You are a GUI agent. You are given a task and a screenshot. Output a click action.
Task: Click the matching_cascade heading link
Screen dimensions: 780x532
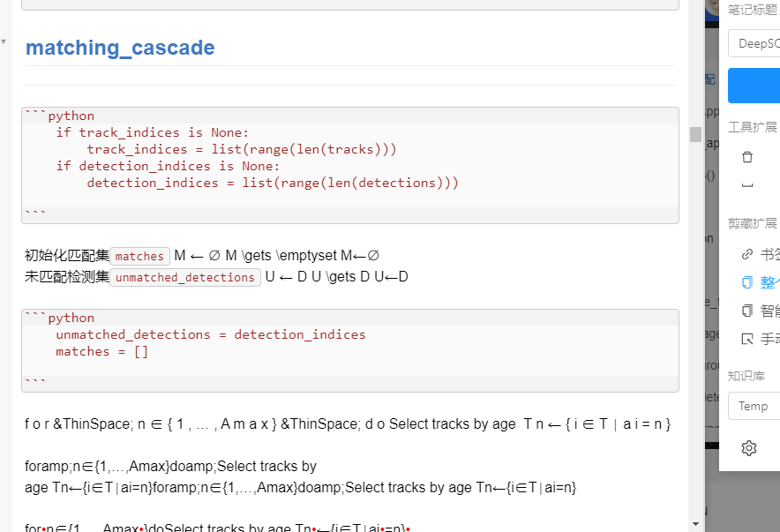click(120, 48)
